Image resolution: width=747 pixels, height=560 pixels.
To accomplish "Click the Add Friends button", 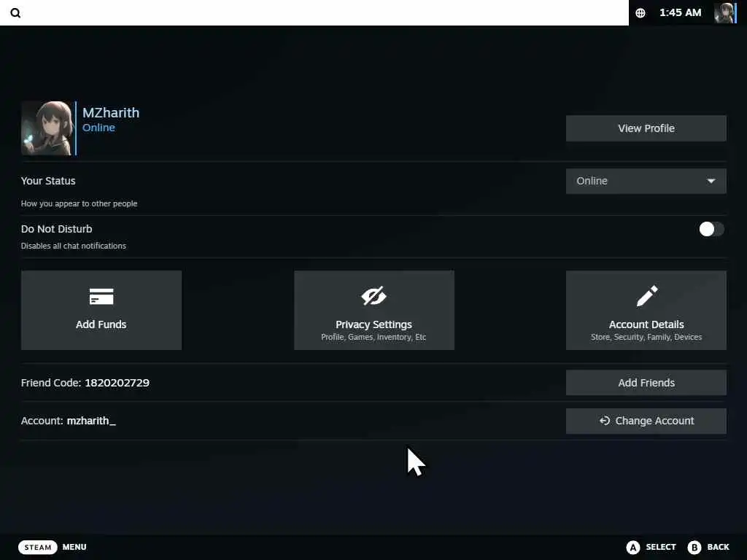I will [x=646, y=383].
